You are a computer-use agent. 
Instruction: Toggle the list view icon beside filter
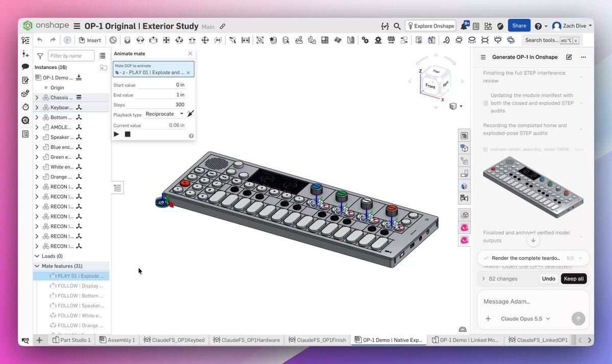pos(103,56)
